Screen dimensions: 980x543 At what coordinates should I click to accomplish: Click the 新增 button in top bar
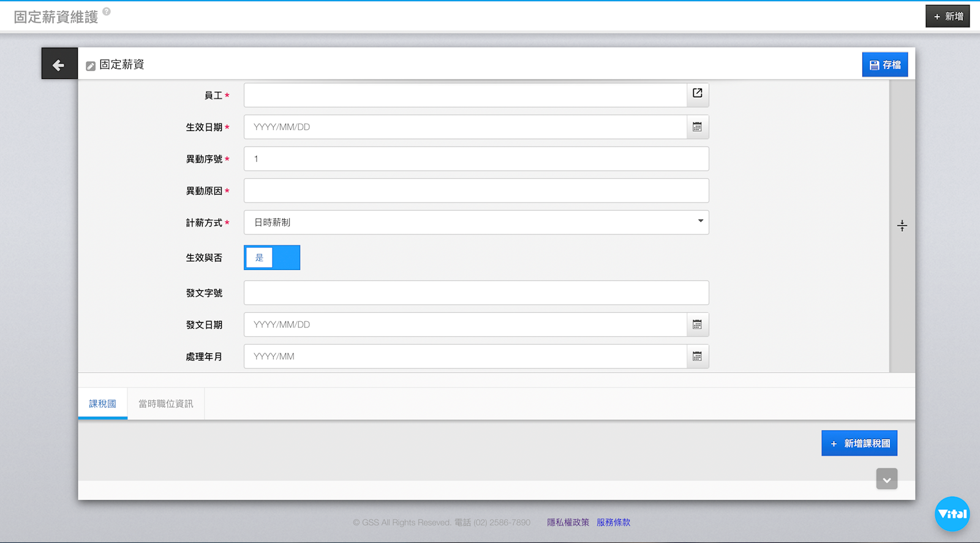(x=947, y=17)
